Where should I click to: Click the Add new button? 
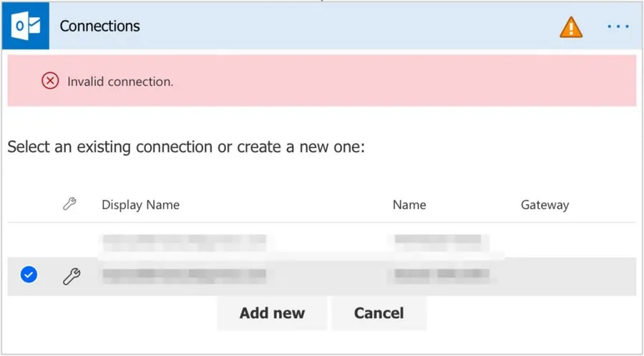pyautogui.click(x=272, y=313)
